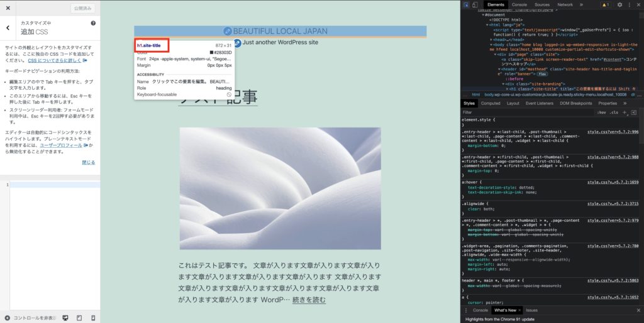Switch preview to tablet device icon
The image size is (644, 323).
(x=79, y=318)
